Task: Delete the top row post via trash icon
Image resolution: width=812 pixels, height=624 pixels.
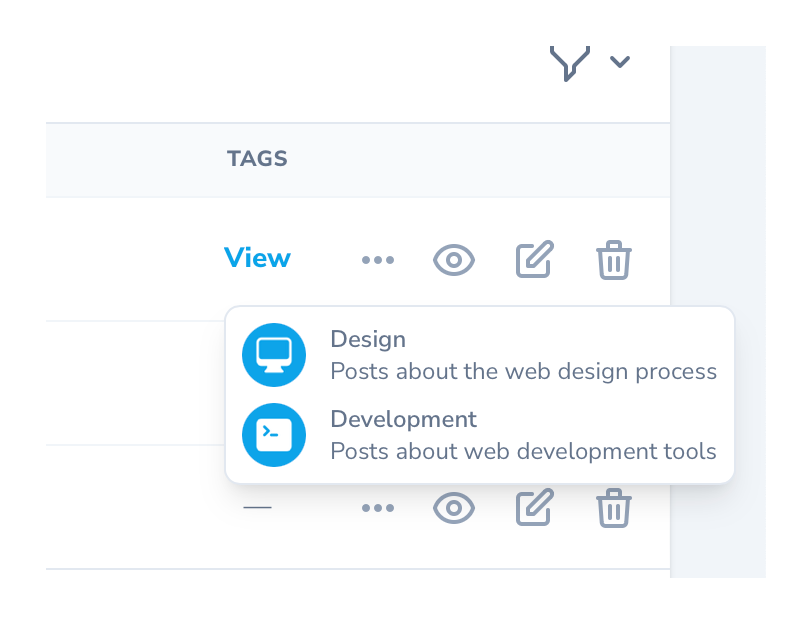Action: click(x=614, y=260)
